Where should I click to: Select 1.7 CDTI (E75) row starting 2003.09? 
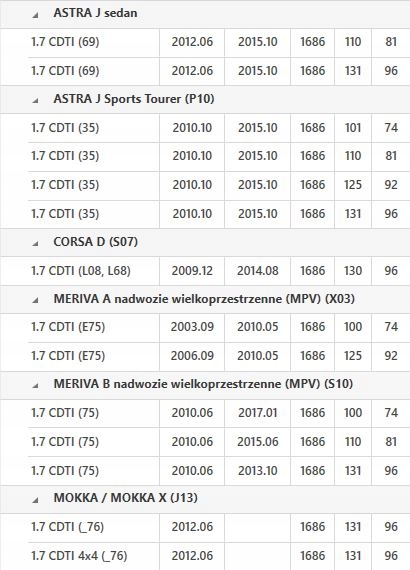coord(219,328)
